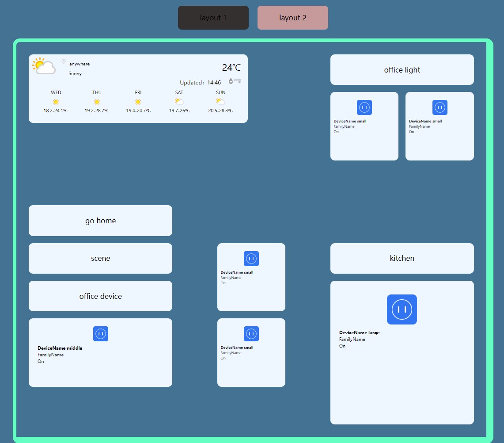This screenshot has width=504, height=443.
Task: Click socket icon of small card beside scene
Action: tap(251, 259)
